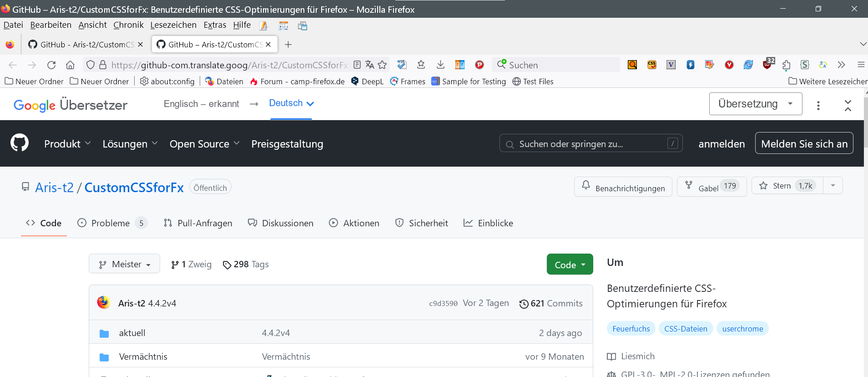Toggle reader view in the address bar
The image size is (868, 377).
coord(357,65)
